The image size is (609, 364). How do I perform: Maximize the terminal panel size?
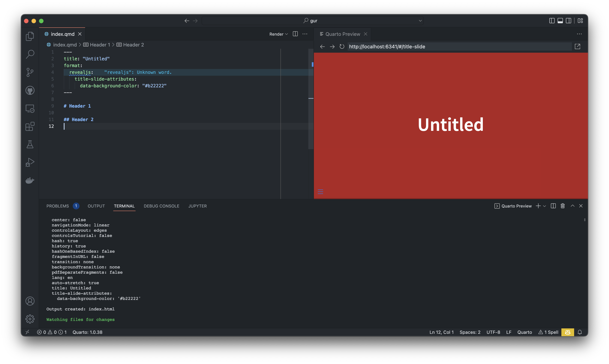point(572,206)
